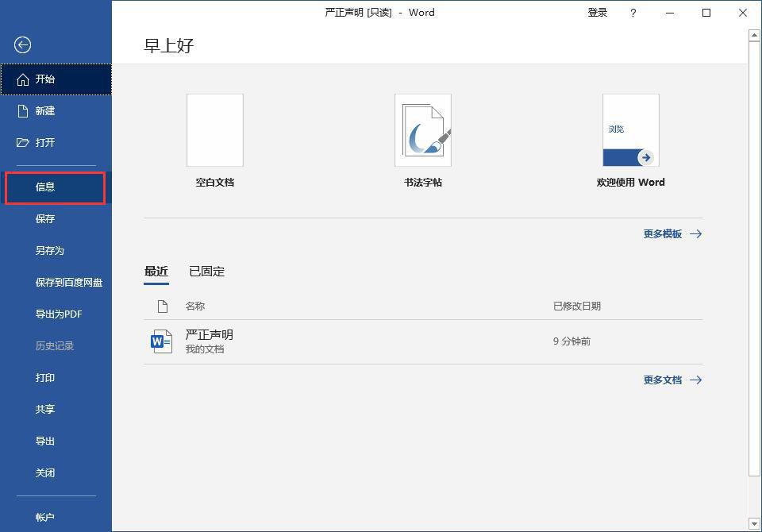The height and width of the screenshot is (532, 762).
Task: Open the recent file 严正声明
Action: (209, 334)
